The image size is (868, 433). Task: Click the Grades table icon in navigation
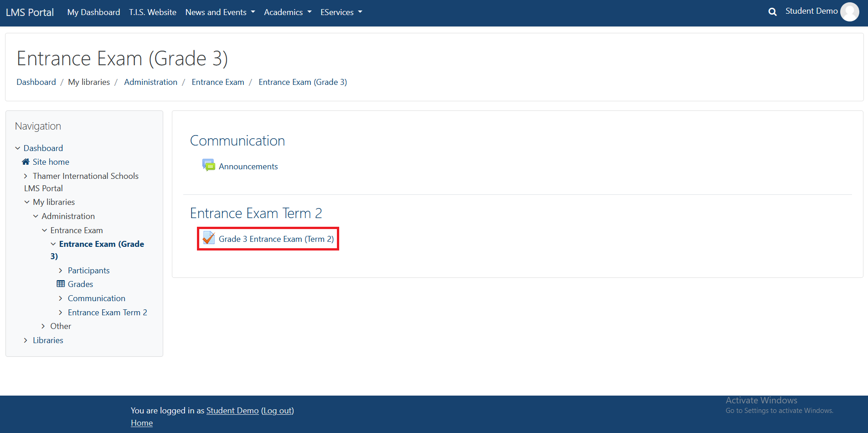(61, 284)
